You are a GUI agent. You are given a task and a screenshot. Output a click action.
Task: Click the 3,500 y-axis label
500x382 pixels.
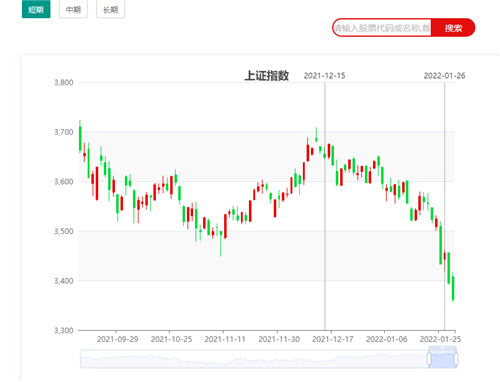coord(64,231)
